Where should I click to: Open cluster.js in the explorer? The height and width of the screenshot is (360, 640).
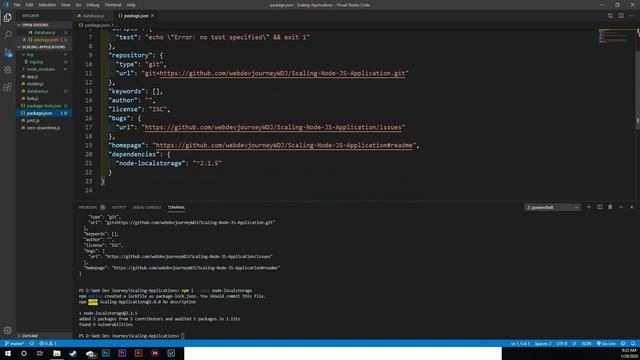[35, 84]
